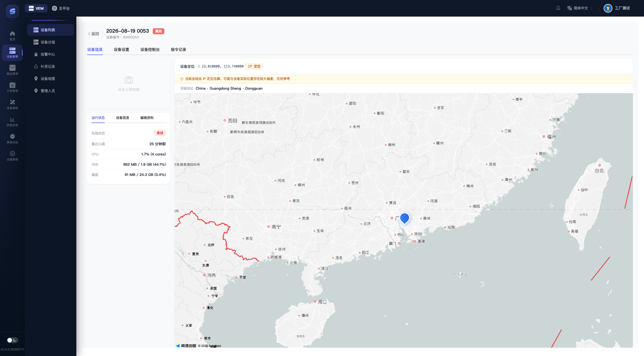
Task: Click the IP 定位 tag
Action: point(254,66)
